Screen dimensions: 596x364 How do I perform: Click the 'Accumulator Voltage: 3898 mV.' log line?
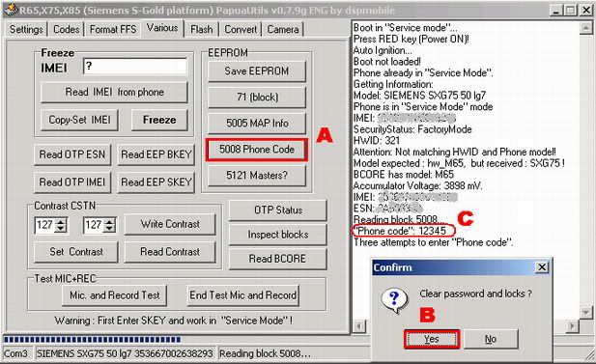(418, 186)
